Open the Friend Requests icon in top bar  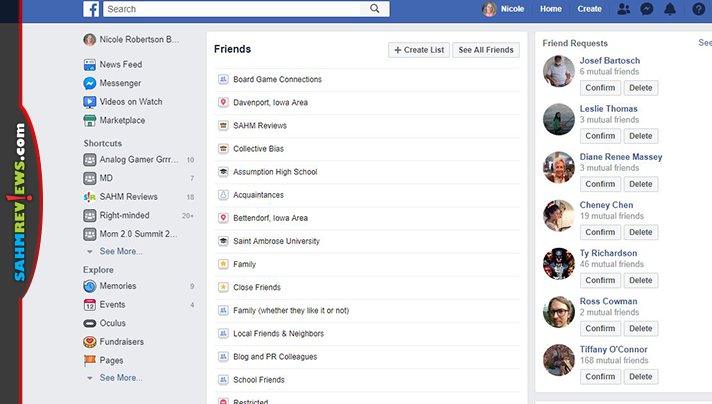[x=624, y=9]
